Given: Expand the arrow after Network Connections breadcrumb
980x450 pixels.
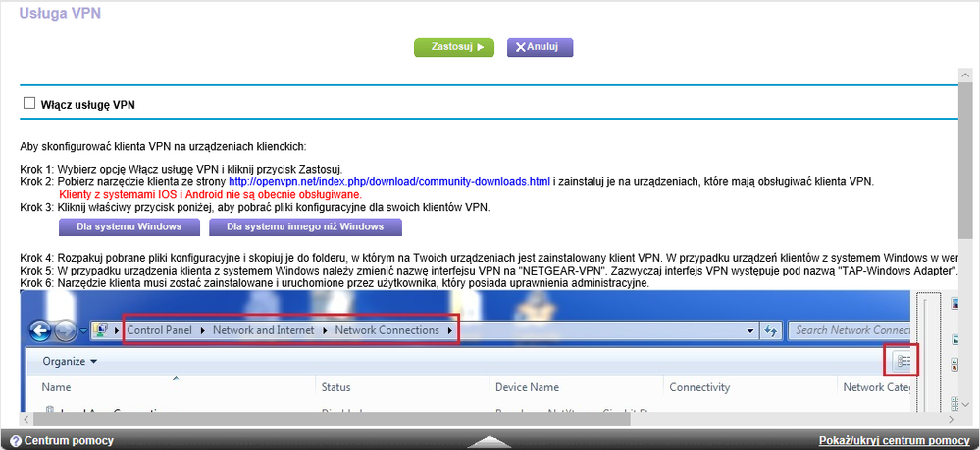Looking at the screenshot, I should [x=451, y=330].
